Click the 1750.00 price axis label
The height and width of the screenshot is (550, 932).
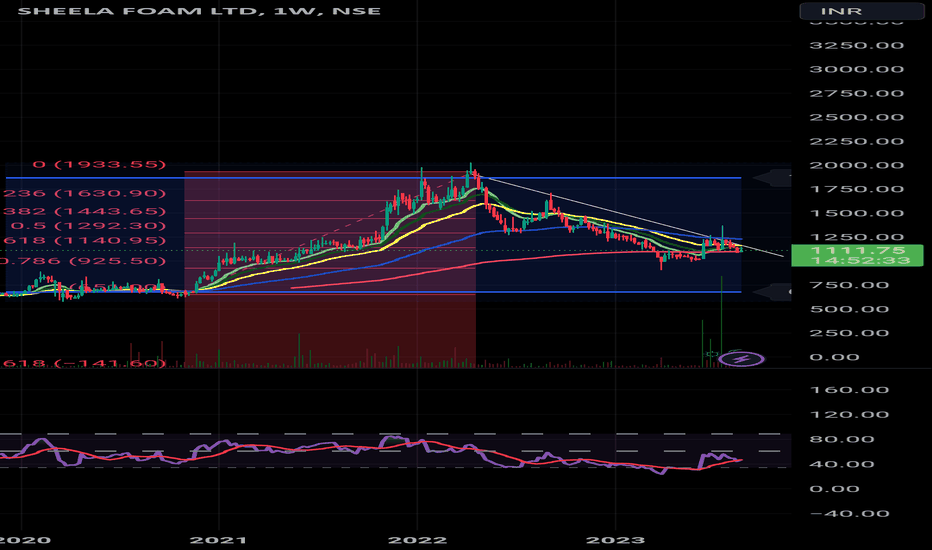(857, 189)
